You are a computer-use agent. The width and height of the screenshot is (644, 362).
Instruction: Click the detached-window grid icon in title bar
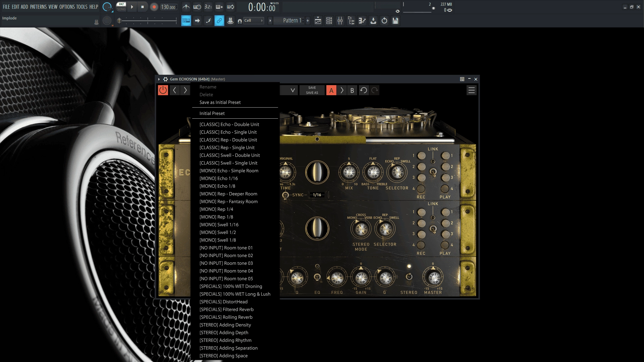click(x=462, y=79)
